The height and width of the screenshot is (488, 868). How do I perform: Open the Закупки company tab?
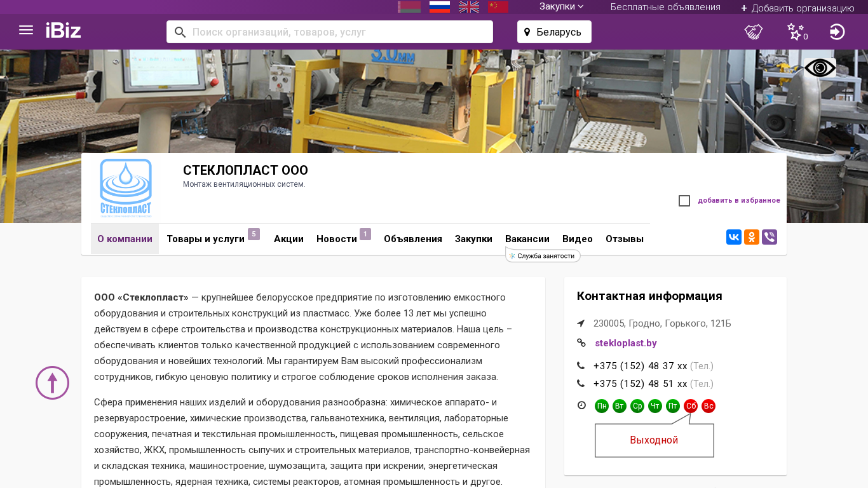[473, 239]
